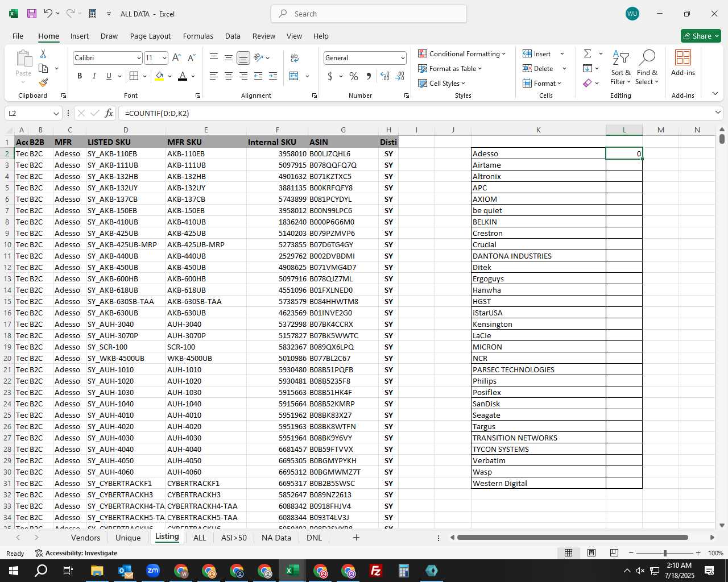Open the calculator icon in Quick Access Toolbar
The width and height of the screenshot is (728, 582).
point(93,14)
